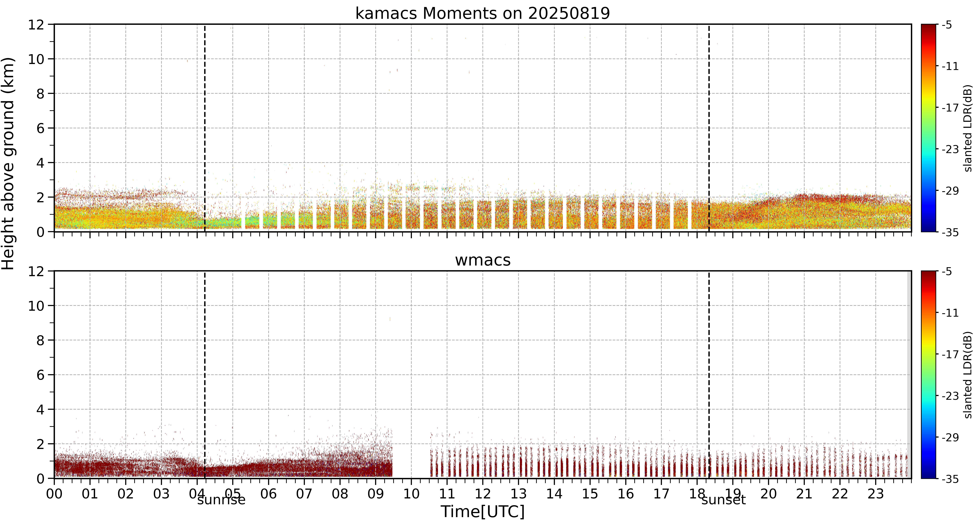
Task: Click the '06' hour tick label
Action: [269, 494]
